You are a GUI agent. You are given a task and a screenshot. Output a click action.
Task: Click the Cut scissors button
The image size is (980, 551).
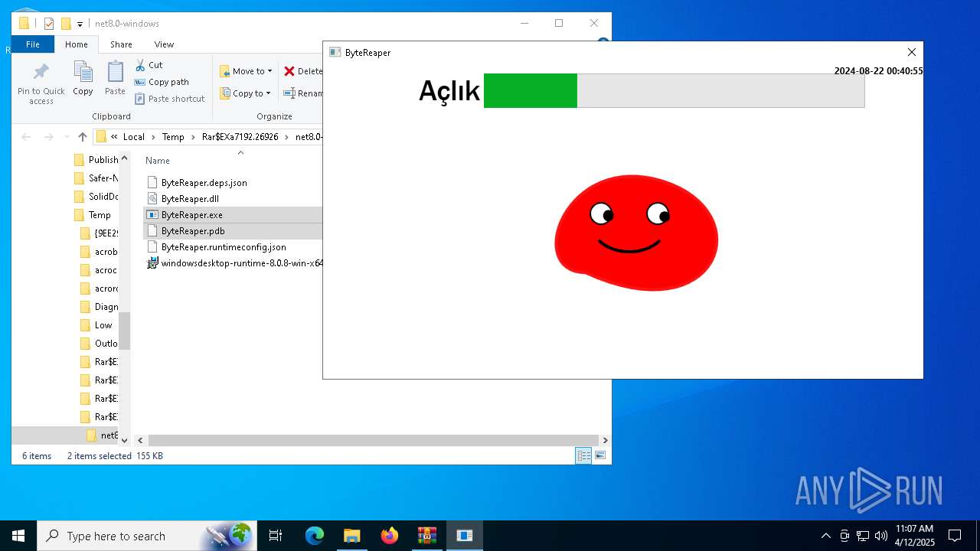tap(149, 65)
